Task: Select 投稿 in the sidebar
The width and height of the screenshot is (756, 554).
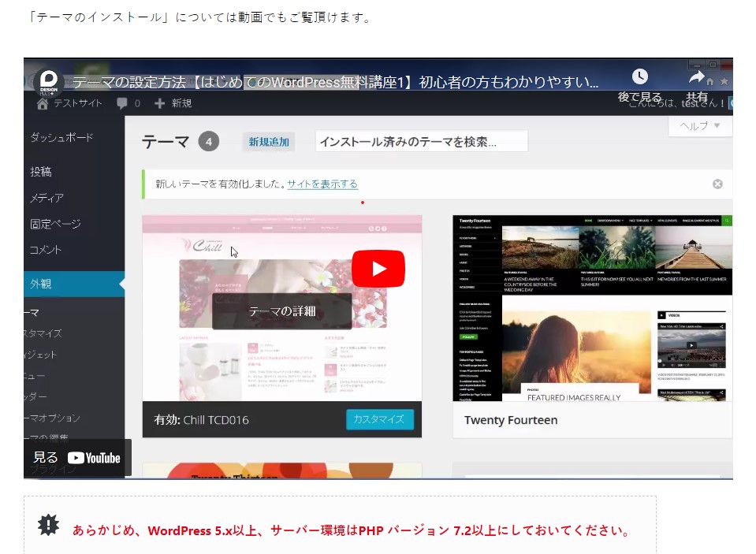Action: coord(40,172)
